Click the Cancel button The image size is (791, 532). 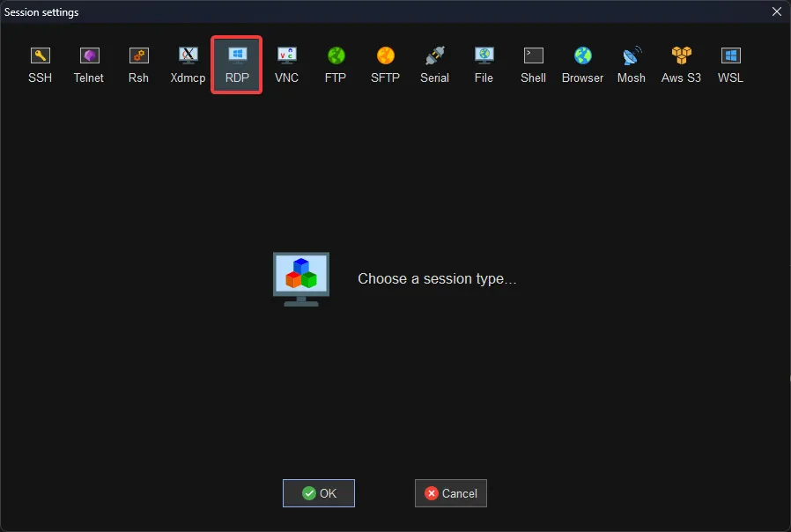coord(450,493)
